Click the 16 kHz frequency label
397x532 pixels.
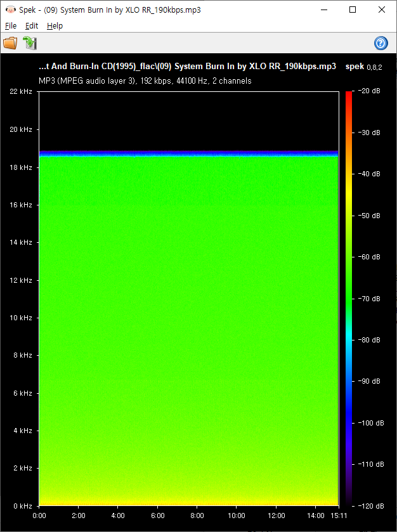point(21,205)
